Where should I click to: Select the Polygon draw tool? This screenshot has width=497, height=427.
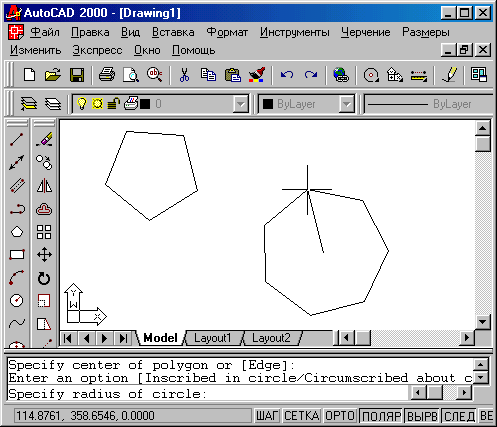(x=17, y=232)
